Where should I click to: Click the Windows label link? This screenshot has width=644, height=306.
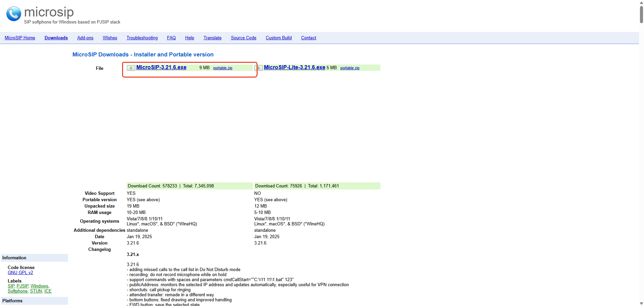[x=40, y=286]
